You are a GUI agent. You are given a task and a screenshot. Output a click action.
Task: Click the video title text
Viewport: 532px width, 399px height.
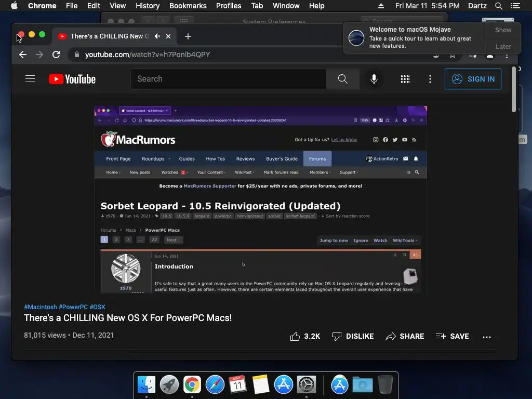128,318
